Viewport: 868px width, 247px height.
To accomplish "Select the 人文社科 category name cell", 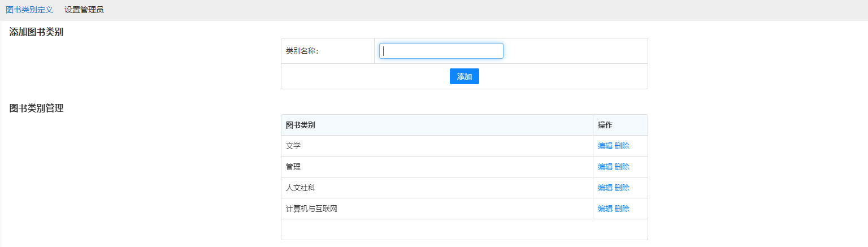I will pos(301,188).
